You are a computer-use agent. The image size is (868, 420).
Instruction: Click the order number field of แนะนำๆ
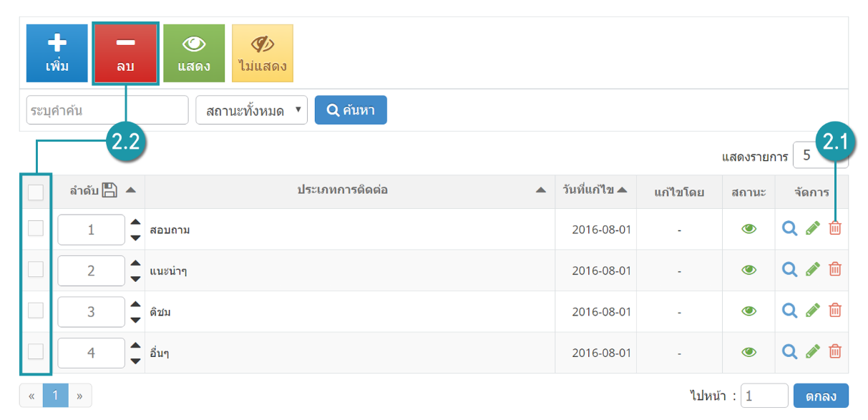click(x=91, y=271)
